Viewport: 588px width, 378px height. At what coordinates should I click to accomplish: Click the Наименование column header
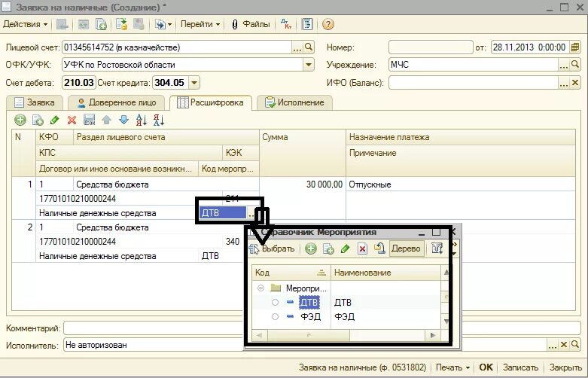coord(386,273)
